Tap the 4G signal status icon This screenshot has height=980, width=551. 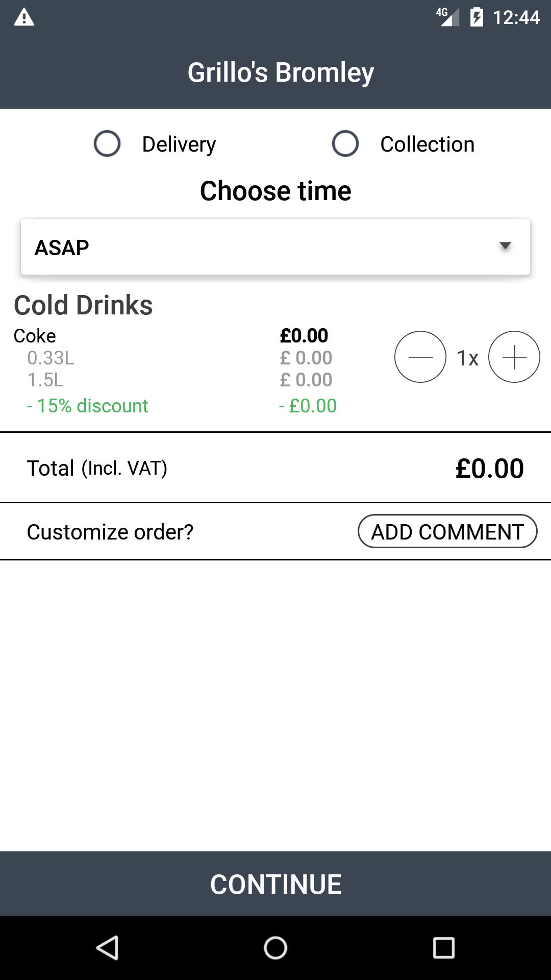pos(447,17)
